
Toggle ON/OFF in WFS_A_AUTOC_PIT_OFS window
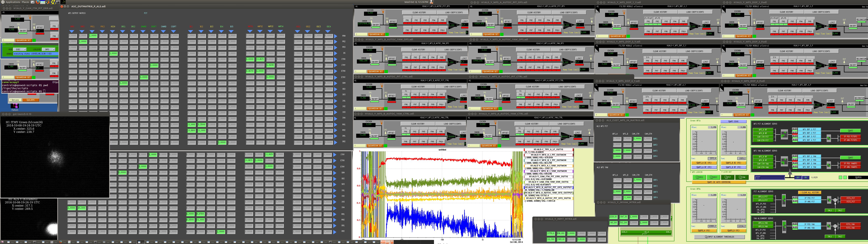[491, 25]
